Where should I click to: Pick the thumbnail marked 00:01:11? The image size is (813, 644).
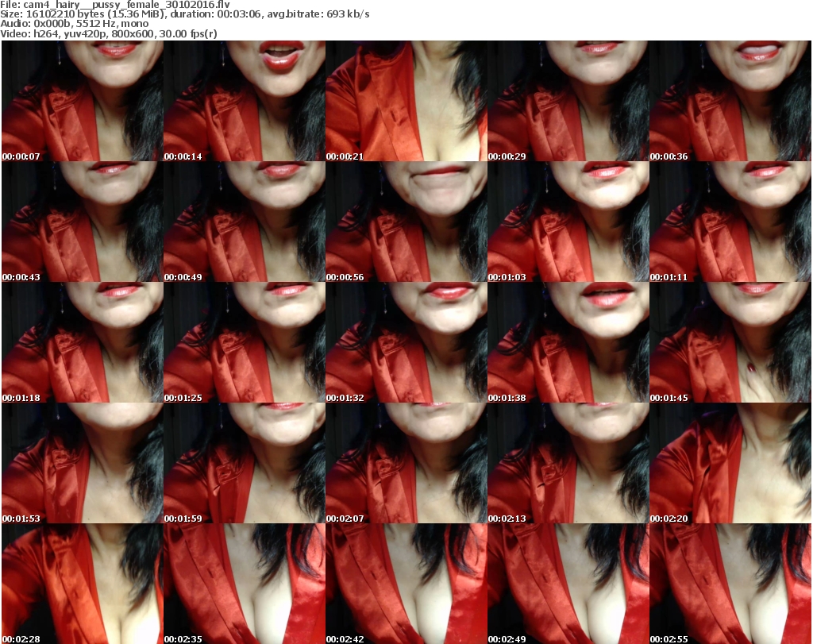[730, 222]
